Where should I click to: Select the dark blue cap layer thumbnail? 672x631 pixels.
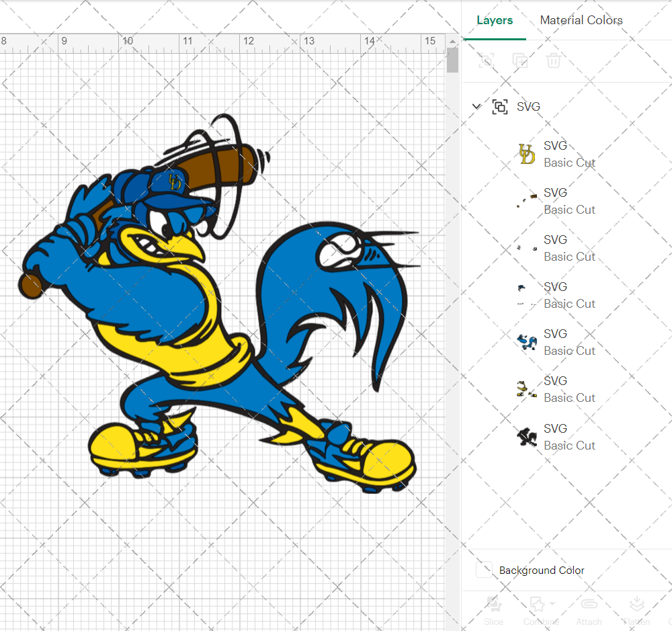[527, 296]
